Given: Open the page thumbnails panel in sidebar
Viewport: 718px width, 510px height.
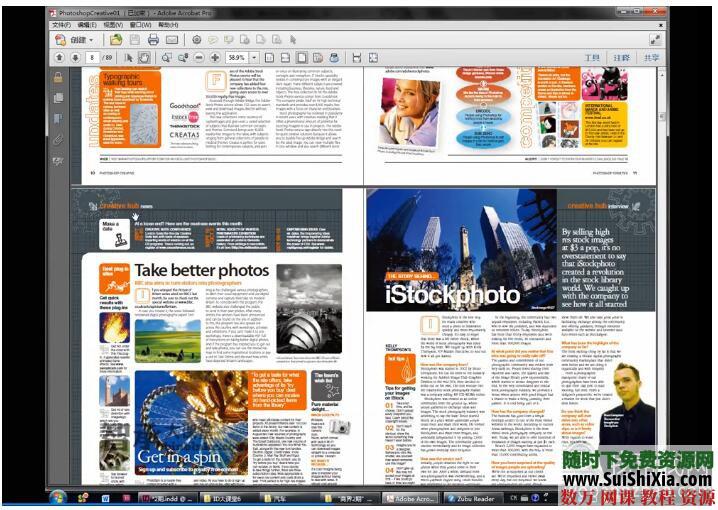Looking at the screenshot, I should (x=58, y=98).
